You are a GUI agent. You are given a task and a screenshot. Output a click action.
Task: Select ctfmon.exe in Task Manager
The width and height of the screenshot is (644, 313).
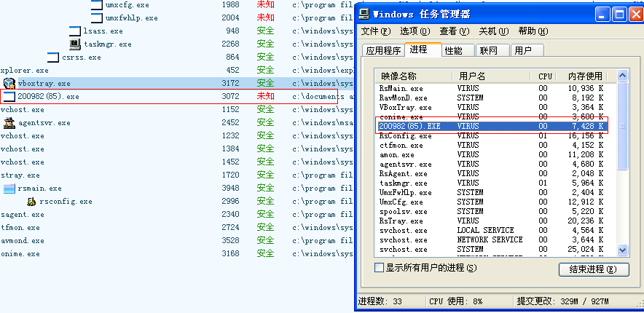click(491, 146)
